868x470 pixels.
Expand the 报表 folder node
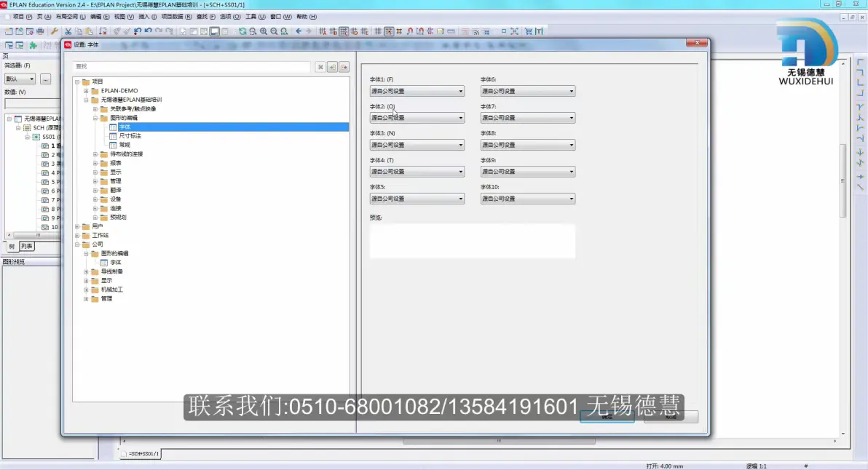[x=95, y=163]
